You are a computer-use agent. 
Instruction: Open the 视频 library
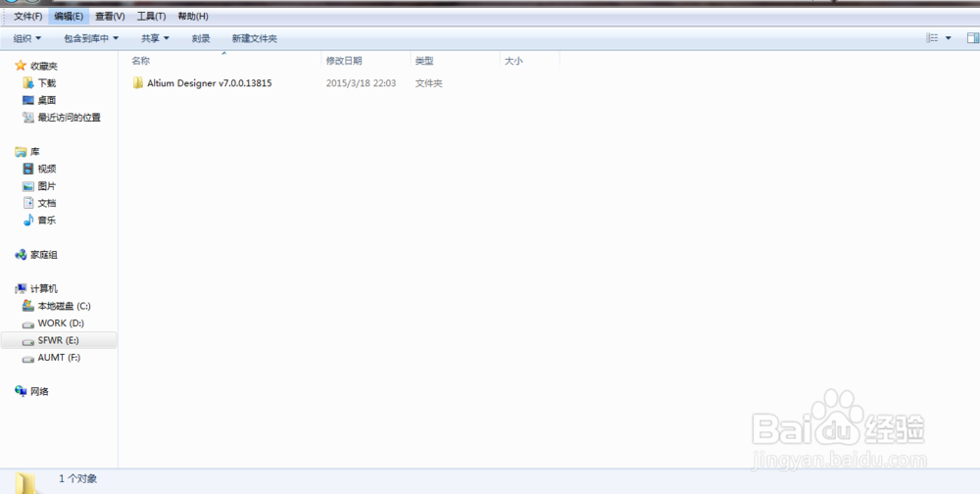pos(47,169)
